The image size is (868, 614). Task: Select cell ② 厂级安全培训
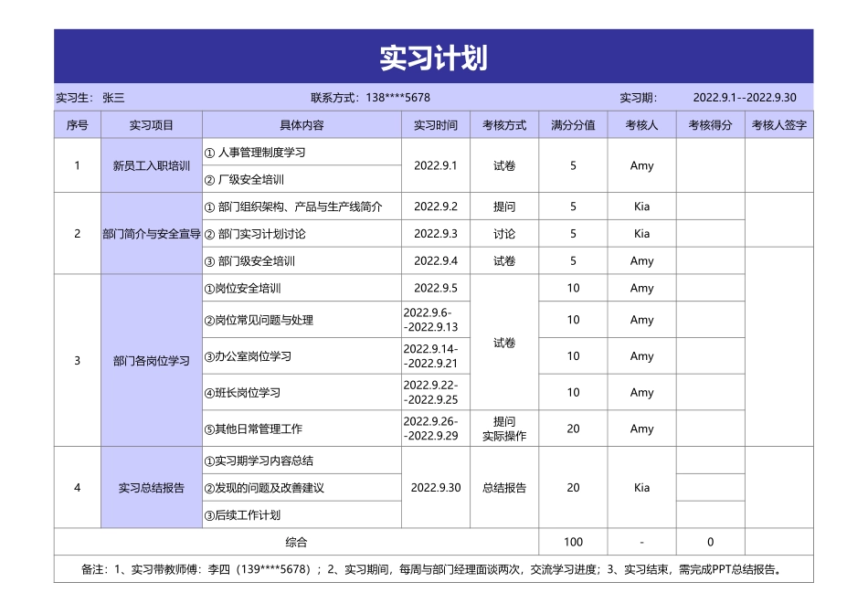tap(302, 179)
